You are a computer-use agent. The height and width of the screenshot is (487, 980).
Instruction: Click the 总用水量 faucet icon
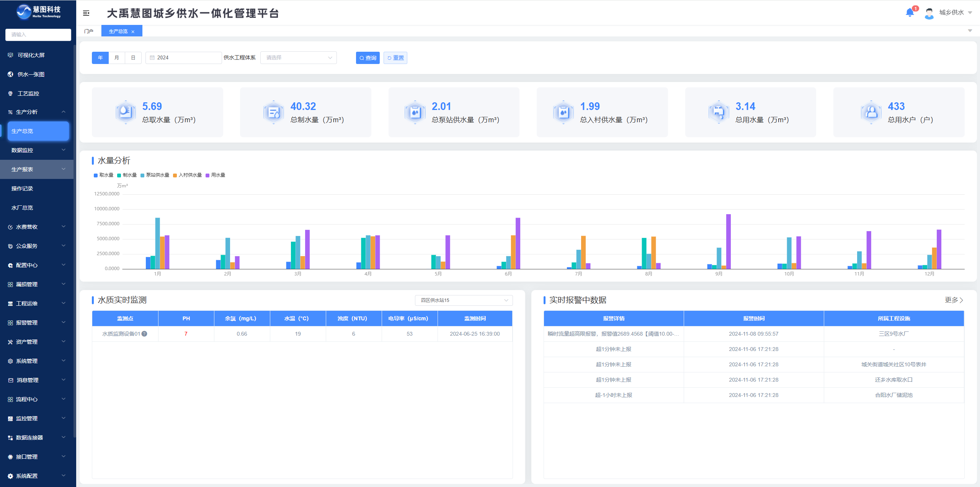(x=719, y=112)
